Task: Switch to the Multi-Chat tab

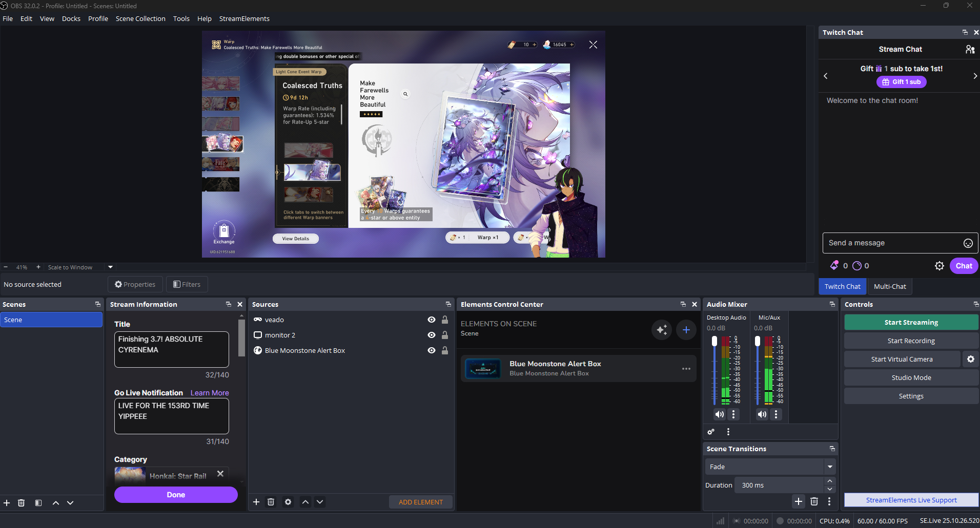Action: click(889, 286)
